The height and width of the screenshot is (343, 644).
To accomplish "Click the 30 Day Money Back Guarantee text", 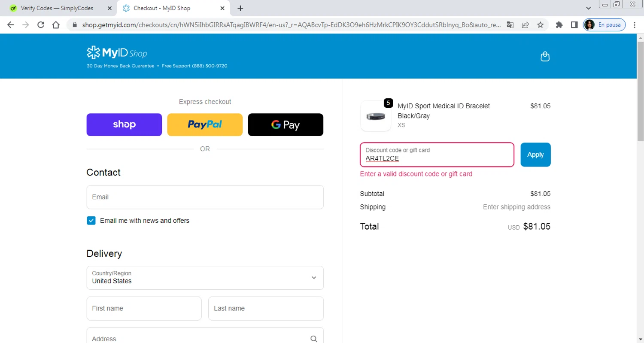I will tap(120, 66).
